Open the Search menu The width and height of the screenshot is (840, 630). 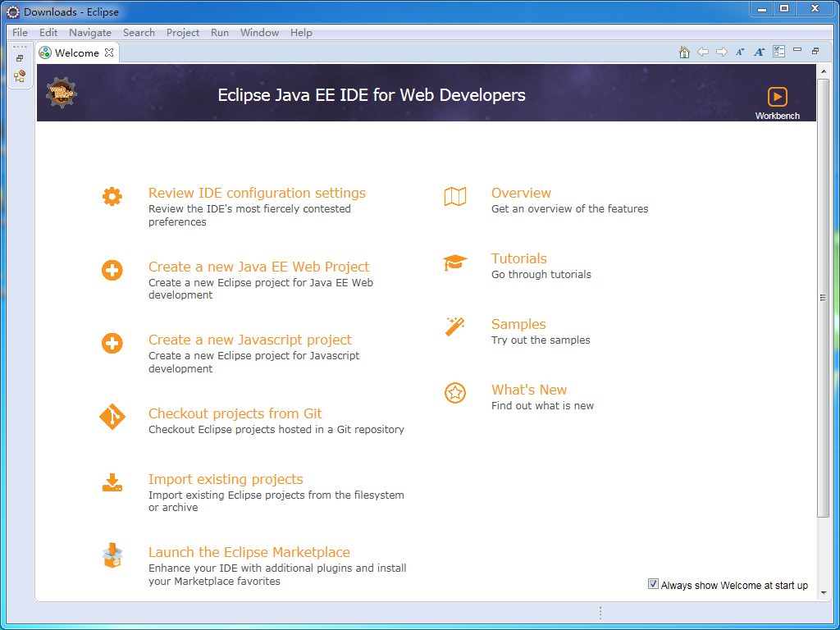coord(139,33)
